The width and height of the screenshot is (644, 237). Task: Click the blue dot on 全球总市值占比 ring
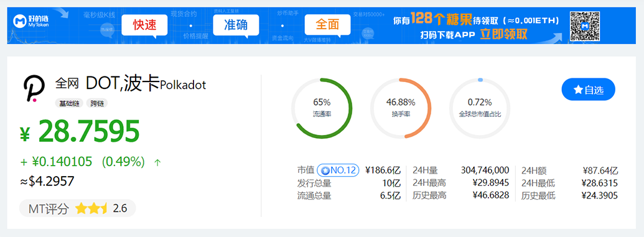[480, 80]
